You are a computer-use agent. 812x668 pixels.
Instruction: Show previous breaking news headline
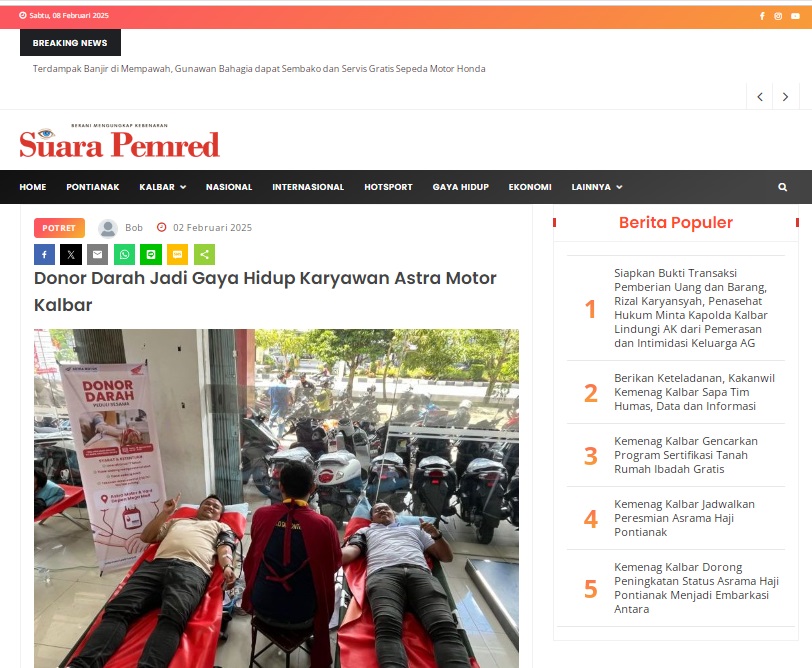[760, 97]
